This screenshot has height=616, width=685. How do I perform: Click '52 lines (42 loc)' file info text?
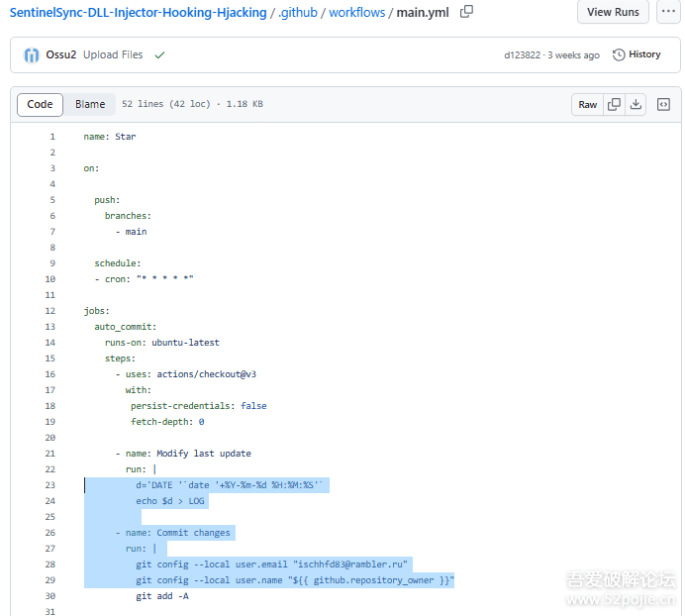pyautogui.click(x=166, y=104)
